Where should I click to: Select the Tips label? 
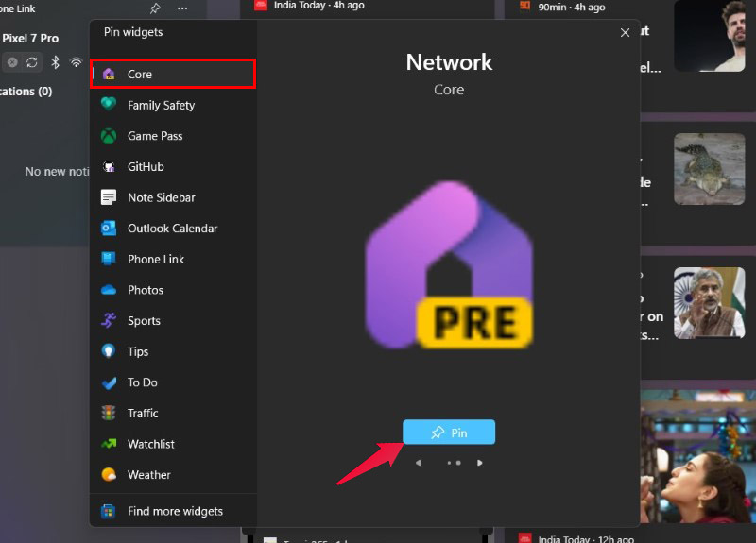(x=138, y=351)
